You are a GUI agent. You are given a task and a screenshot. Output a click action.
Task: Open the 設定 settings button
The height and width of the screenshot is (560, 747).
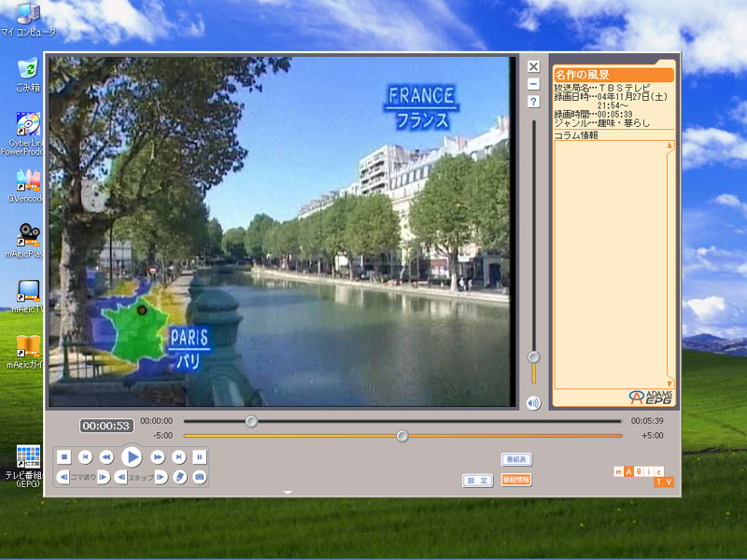click(478, 480)
